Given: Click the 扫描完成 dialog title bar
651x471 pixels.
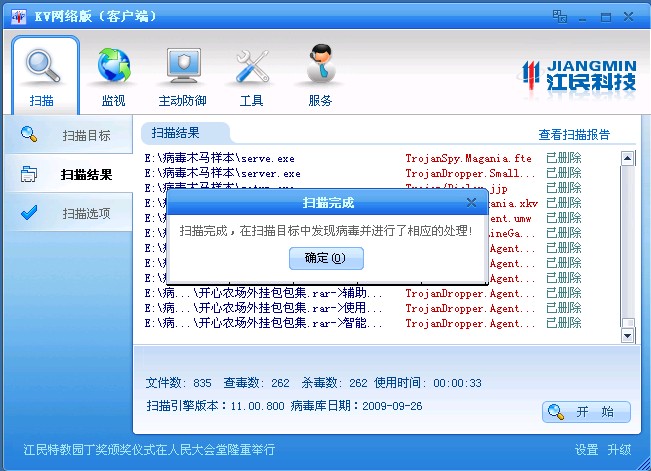Looking at the screenshot, I should pyautogui.click(x=327, y=203).
